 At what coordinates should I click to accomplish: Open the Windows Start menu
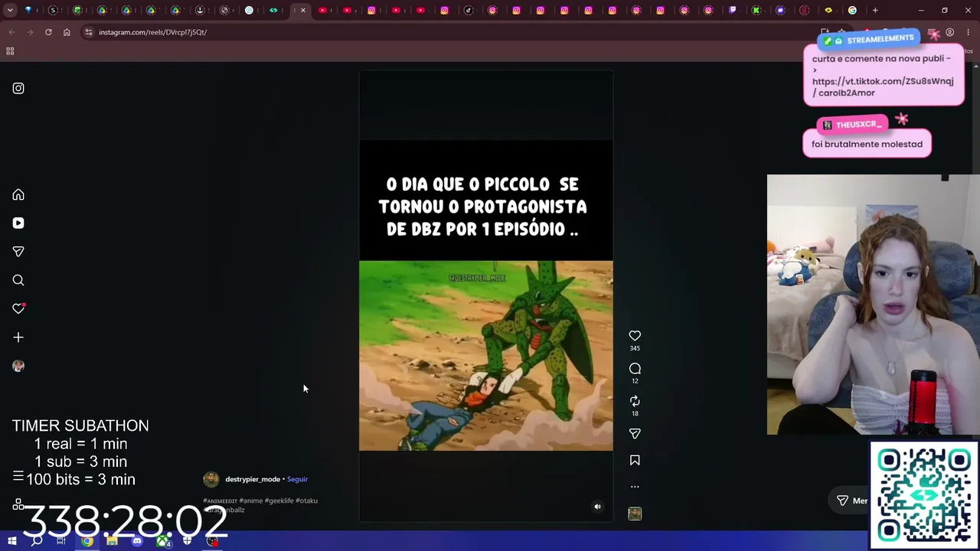point(12,541)
